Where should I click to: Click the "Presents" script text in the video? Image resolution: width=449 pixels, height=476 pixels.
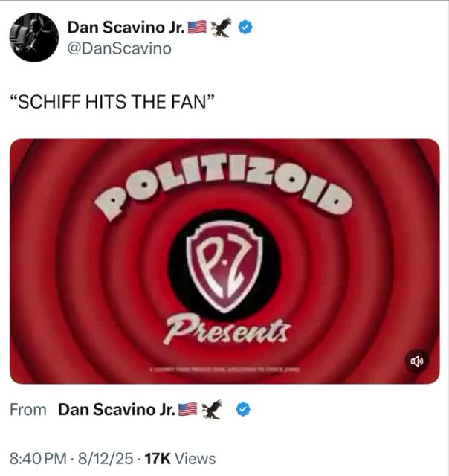[228, 329]
